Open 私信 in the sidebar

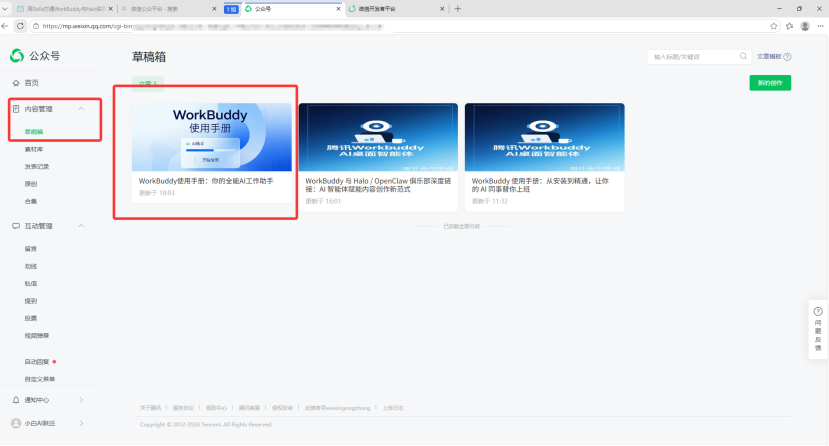(x=31, y=284)
